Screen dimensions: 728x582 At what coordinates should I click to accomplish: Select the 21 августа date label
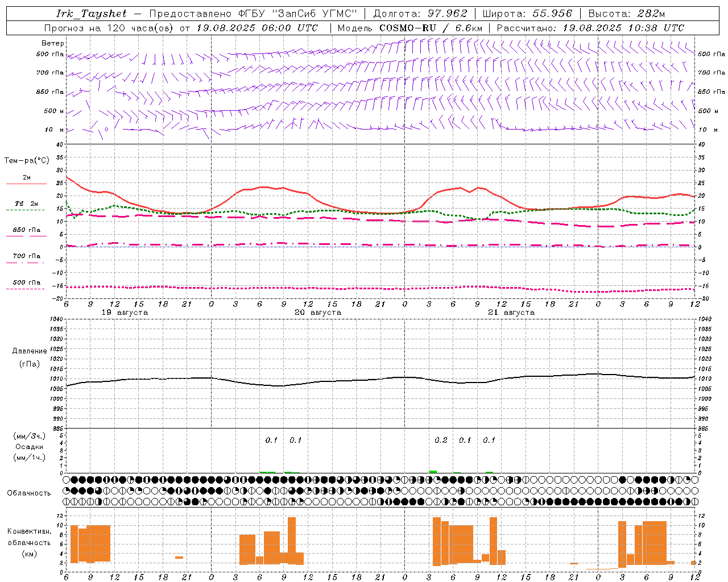[x=511, y=313]
